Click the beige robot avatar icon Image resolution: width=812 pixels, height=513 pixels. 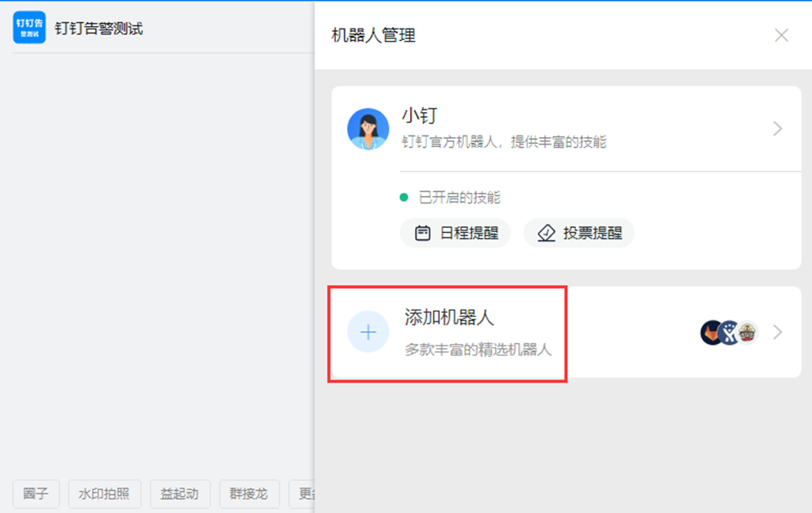[747, 332]
